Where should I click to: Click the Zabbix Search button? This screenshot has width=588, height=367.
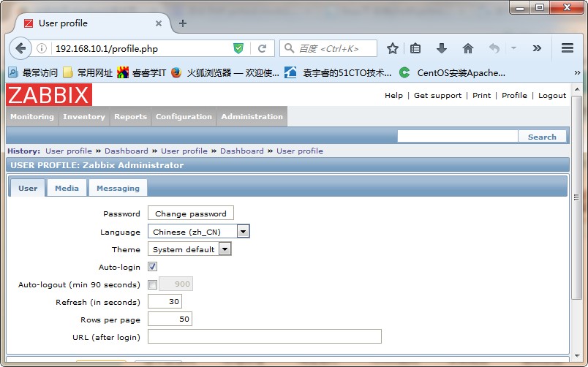[542, 137]
